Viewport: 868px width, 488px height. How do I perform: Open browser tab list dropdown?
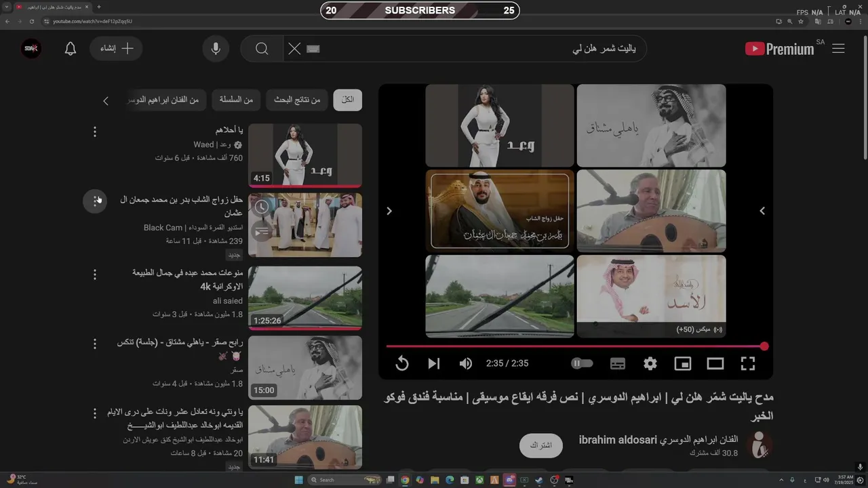pos(7,7)
